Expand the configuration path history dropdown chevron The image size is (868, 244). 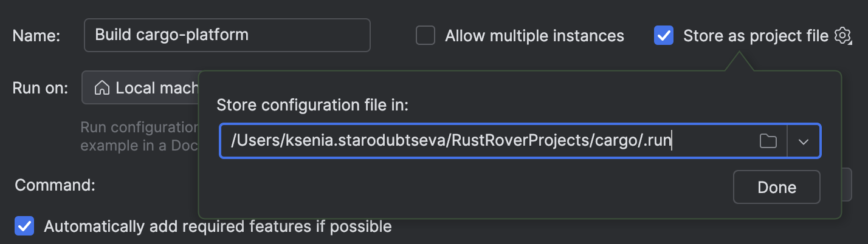pos(804,141)
